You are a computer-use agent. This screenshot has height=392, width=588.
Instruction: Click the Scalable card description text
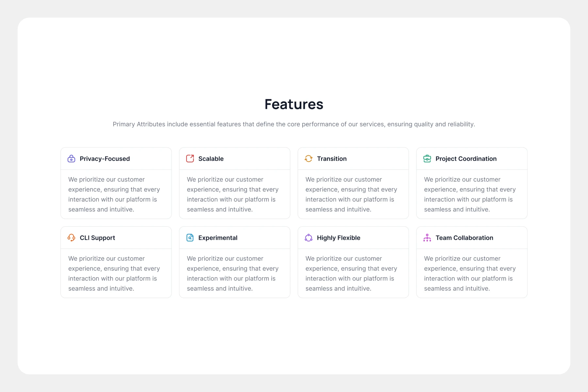(x=233, y=194)
